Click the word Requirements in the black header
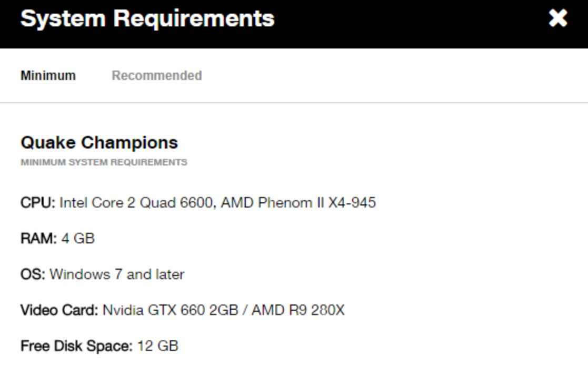 [x=194, y=18]
